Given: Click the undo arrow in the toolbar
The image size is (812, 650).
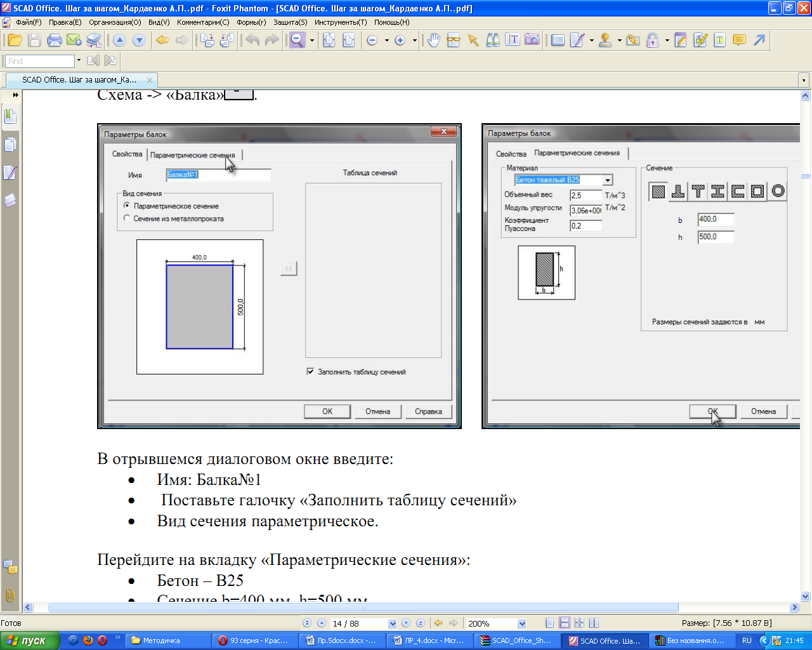Looking at the screenshot, I should [x=252, y=40].
